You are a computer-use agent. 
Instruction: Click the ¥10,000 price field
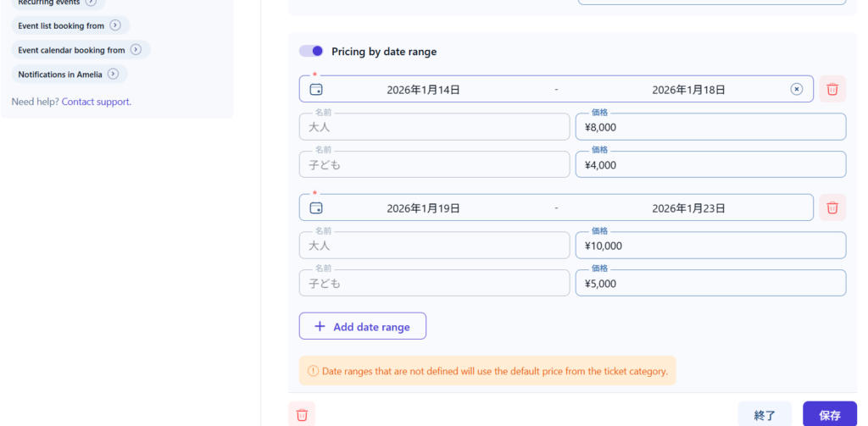(709, 246)
